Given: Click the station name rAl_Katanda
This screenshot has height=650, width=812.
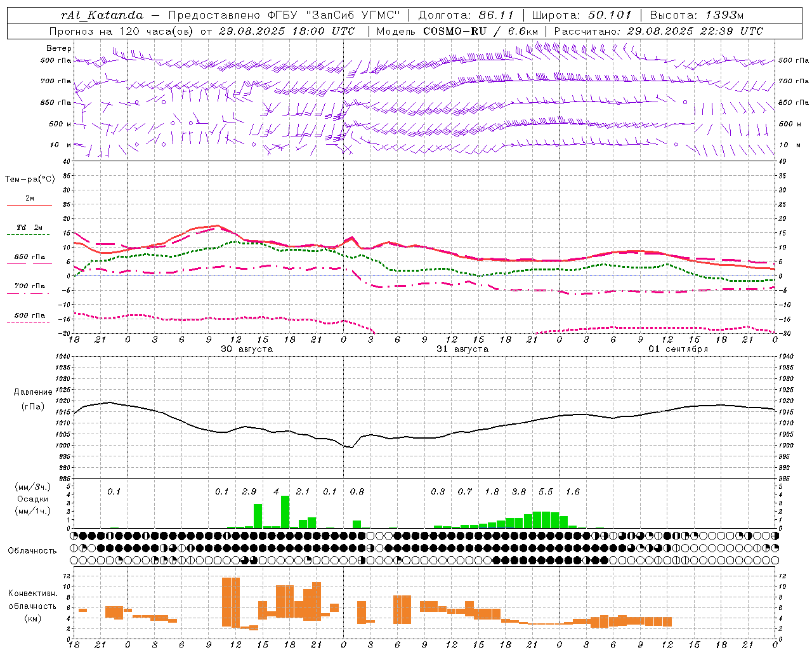Looking at the screenshot, I should (x=101, y=15).
